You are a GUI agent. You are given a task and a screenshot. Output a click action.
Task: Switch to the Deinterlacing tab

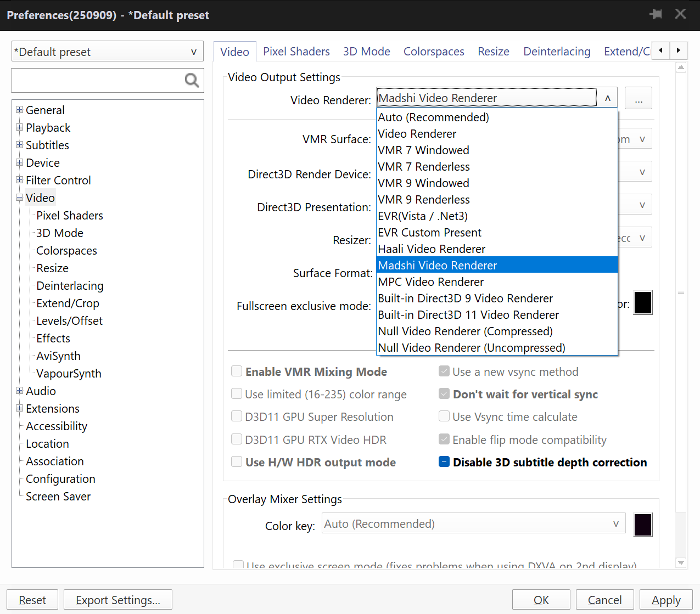[557, 51]
